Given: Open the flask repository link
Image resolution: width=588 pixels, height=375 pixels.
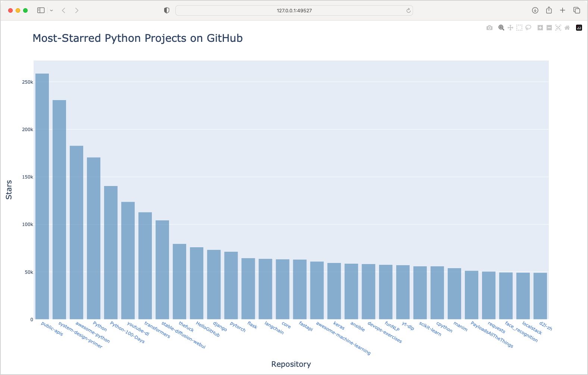Looking at the screenshot, I should [x=252, y=325].
